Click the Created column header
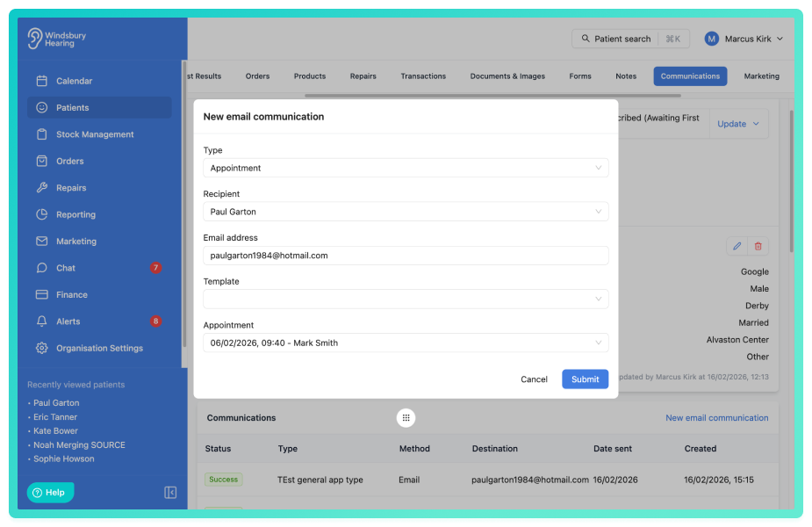 point(701,448)
